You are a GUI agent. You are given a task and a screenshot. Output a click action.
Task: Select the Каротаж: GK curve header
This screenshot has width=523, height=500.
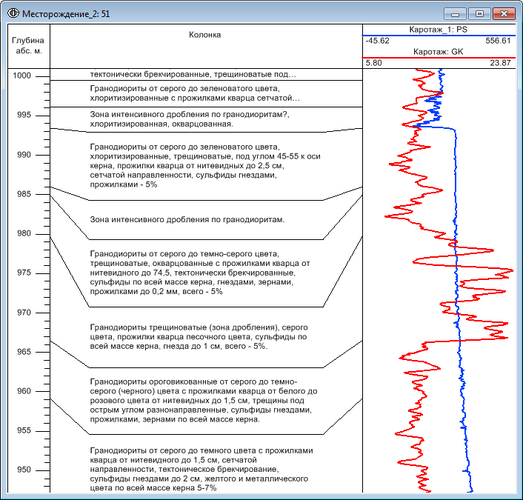(438, 52)
